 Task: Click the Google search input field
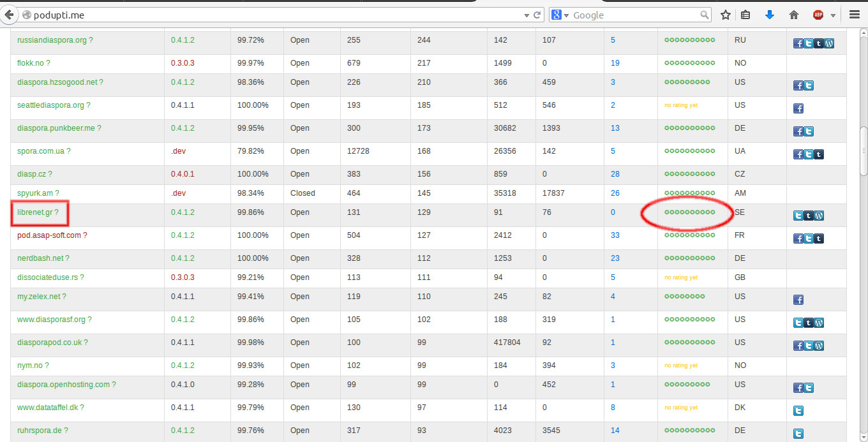tap(635, 15)
